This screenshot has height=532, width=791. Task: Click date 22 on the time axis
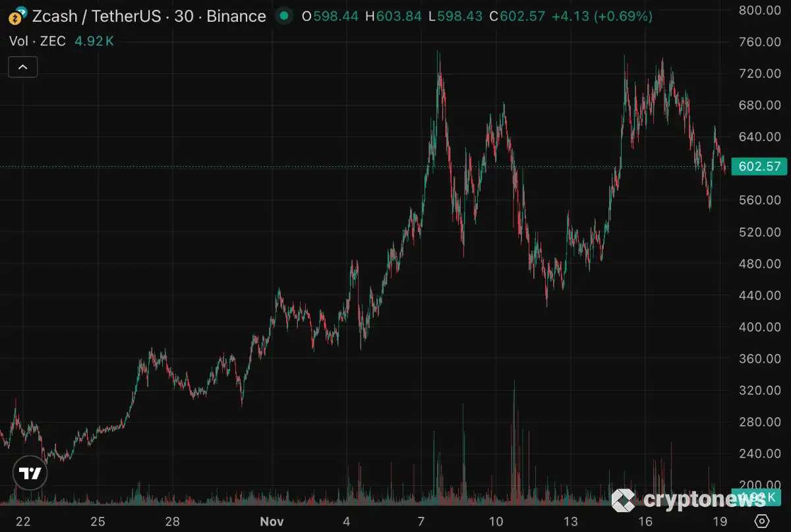tap(23, 521)
